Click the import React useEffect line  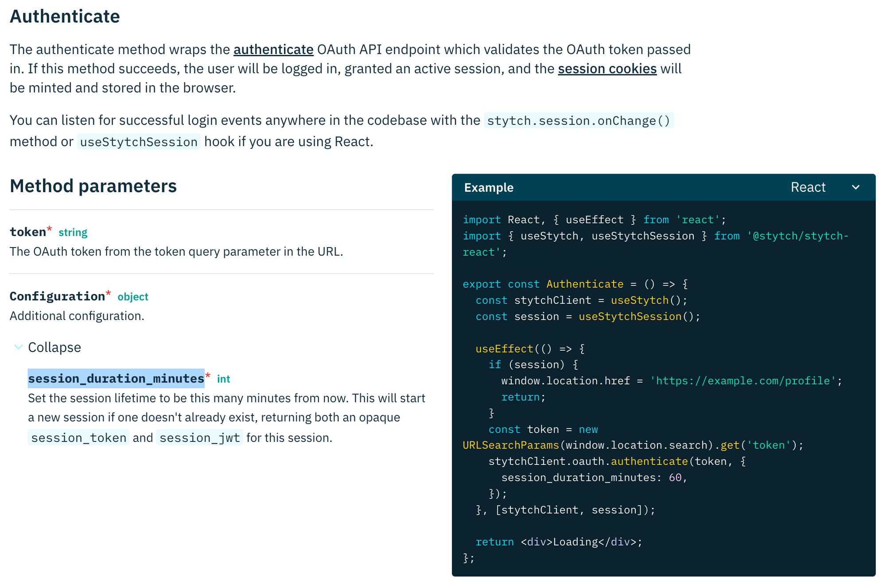[x=595, y=220]
